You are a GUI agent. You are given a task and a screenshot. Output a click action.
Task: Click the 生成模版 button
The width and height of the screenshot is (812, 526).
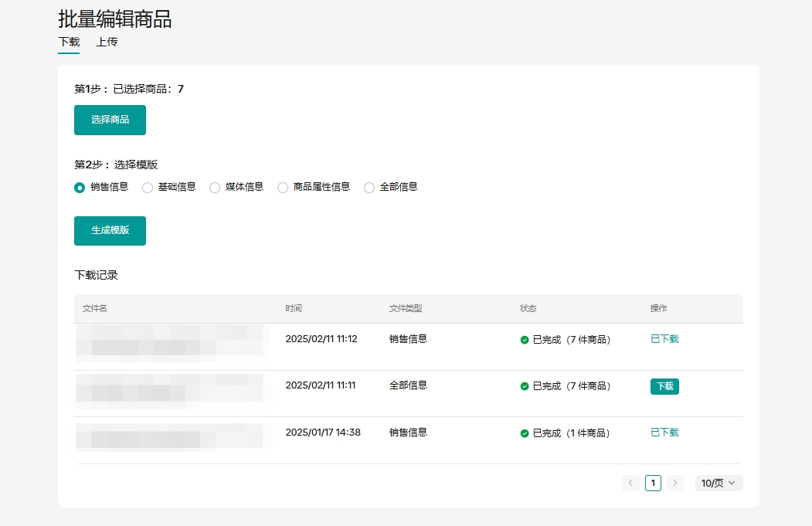click(x=110, y=231)
